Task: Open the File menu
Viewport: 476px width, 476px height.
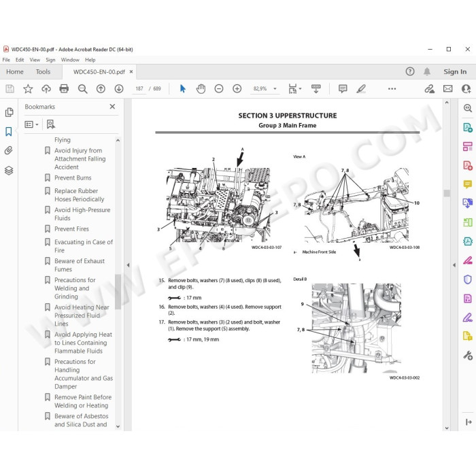Action: point(6,60)
